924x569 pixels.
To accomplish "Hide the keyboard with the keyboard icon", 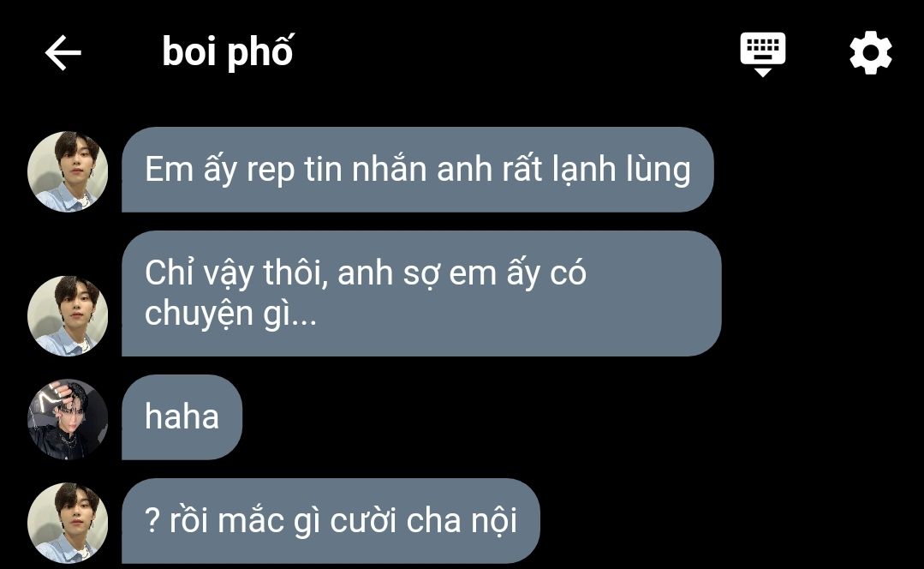I will click(762, 54).
